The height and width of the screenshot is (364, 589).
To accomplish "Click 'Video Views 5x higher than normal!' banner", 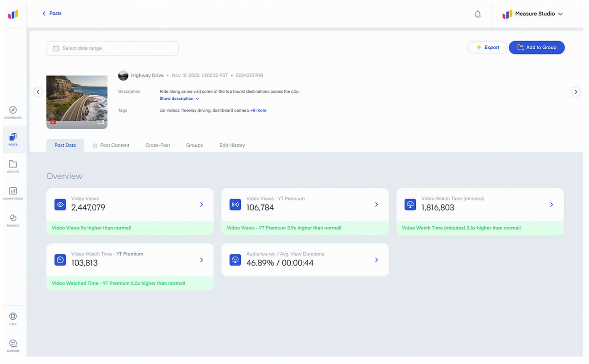I will click(130, 228).
